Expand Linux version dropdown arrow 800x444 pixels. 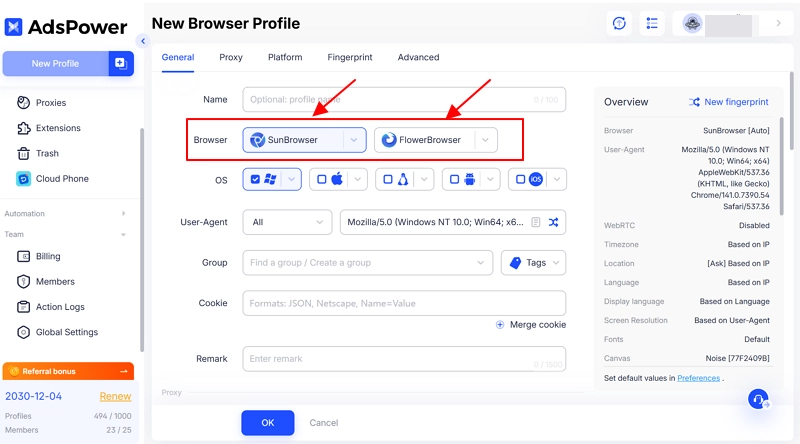tap(424, 179)
